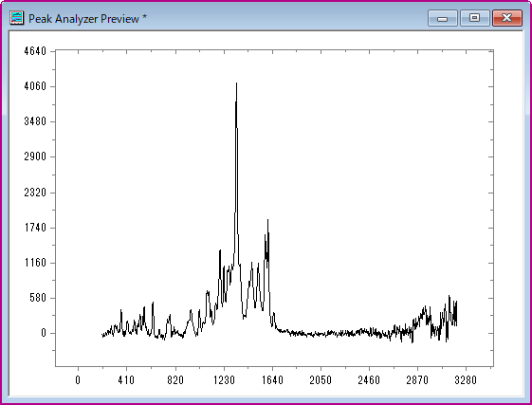Click the x-axis label 2460
This screenshot has width=532, height=405.
coord(369,380)
